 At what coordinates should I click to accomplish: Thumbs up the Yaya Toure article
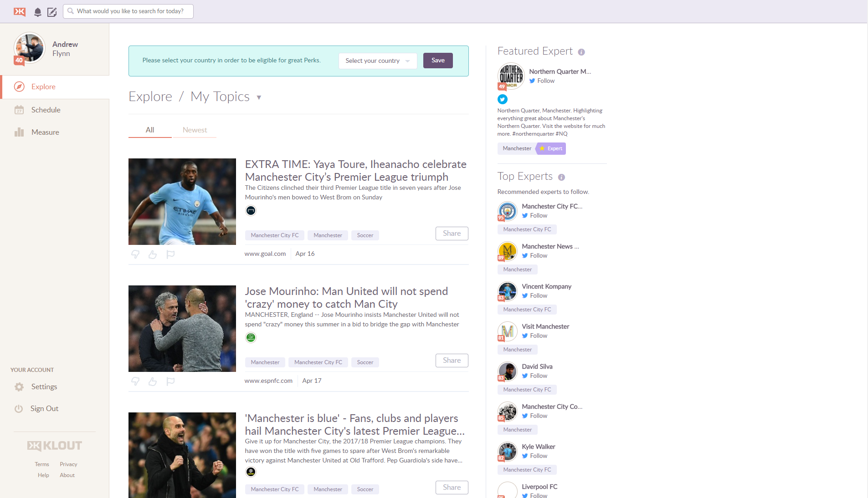click(x=153, y=254)
